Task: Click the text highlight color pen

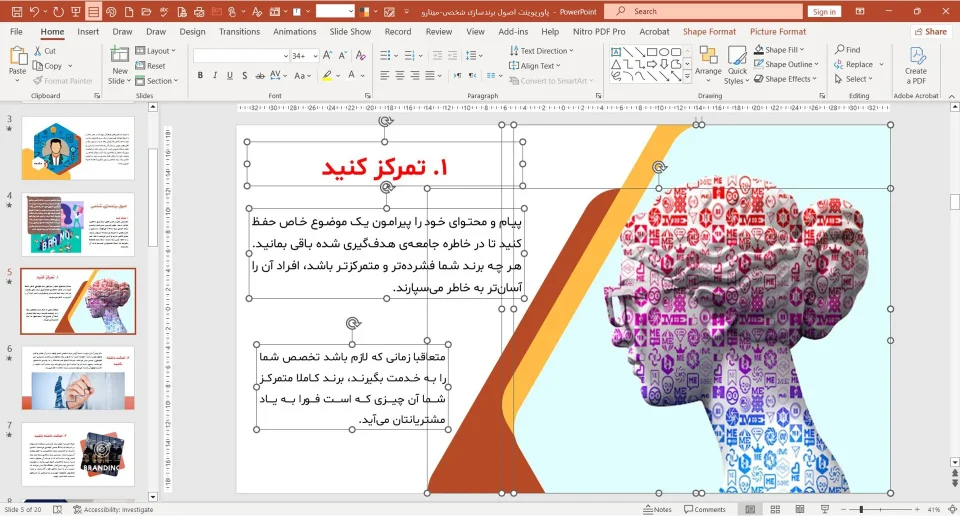Action: tap(328, 76)
